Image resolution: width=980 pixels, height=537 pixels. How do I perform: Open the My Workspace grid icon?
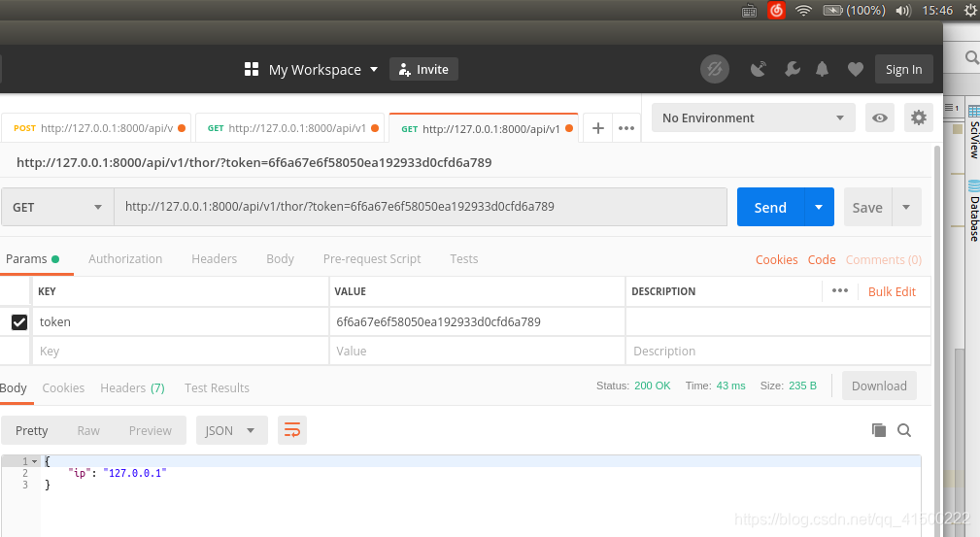click(x=252, y=69)
